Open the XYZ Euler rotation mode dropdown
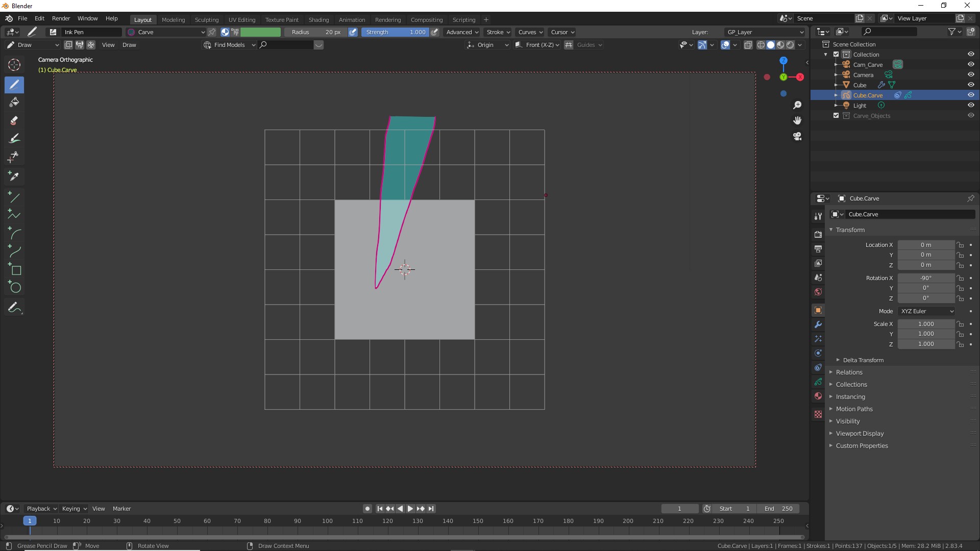The height and width of the screenshot is (551, 980). [x=926, y=311]
